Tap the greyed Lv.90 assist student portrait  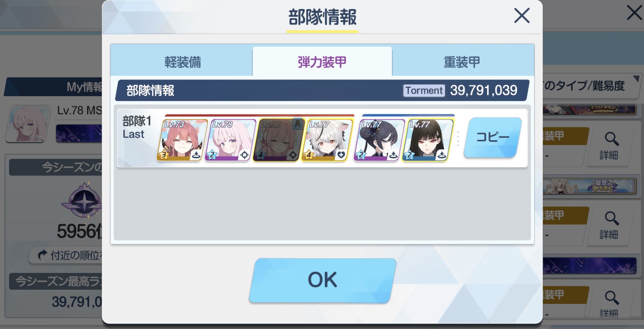(x=279, y=140)
